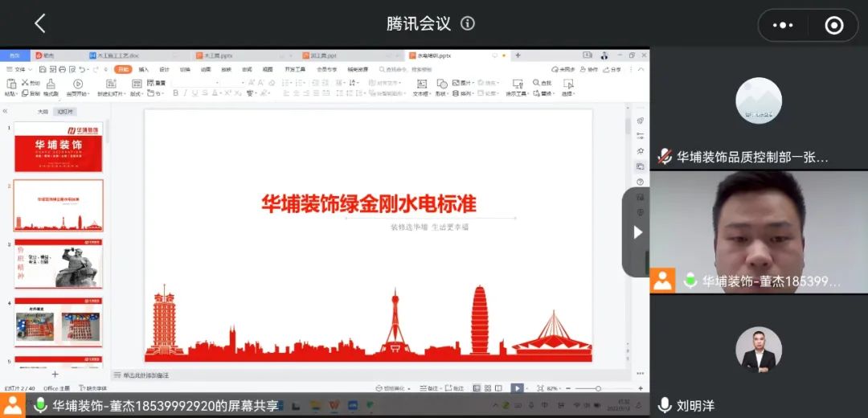Click 单击此处添加备注 notes area
Viewport: 868px width, 418px height.
click(145, 375)
